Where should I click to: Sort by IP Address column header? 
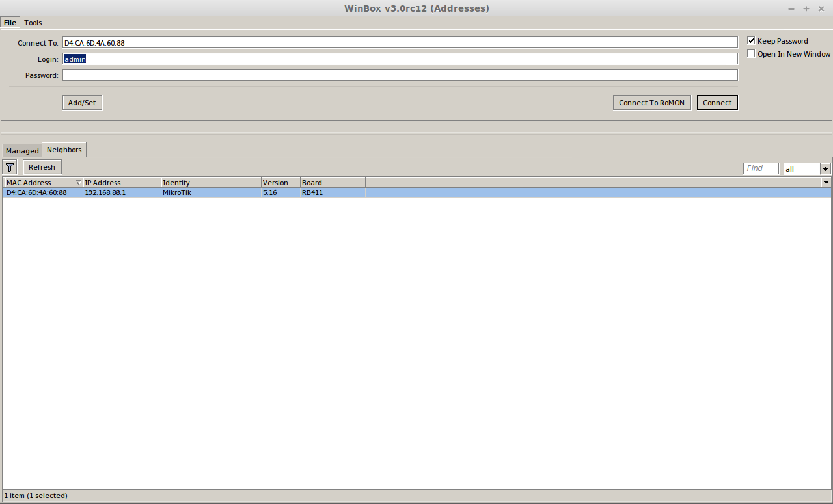[122, 183]
